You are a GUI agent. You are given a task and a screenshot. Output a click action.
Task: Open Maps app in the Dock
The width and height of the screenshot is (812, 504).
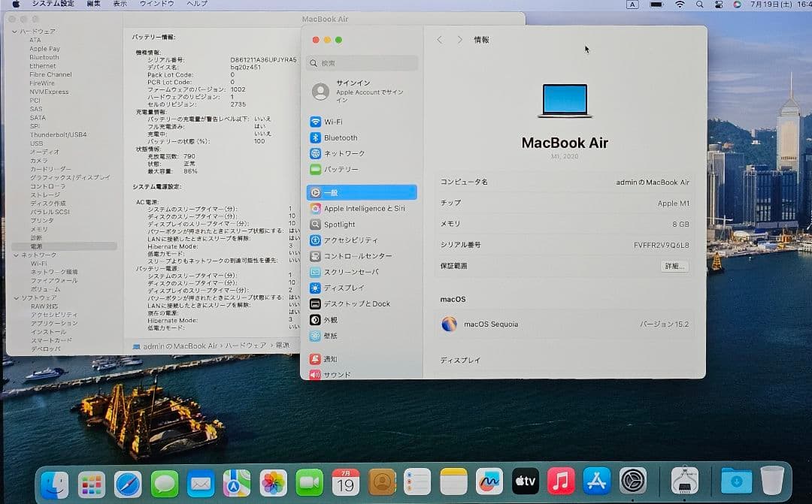(237, 483)
